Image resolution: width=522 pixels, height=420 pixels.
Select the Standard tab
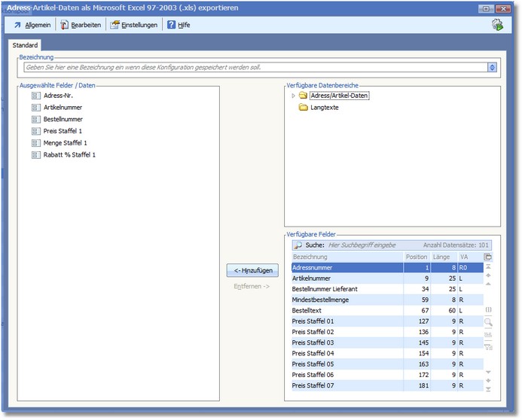[x=25, y=45]
